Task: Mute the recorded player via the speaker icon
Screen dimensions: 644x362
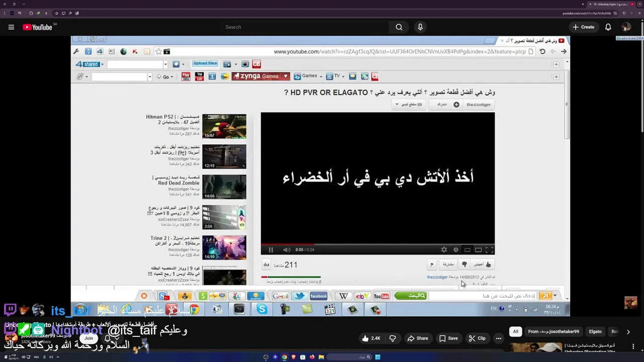Action: pos(286,250)
